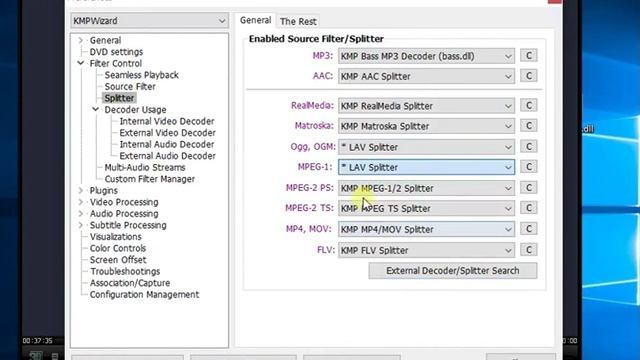The image size is (640, 360).
Task: Click the C button for Ogg, OGM
Action: (529, 146)
